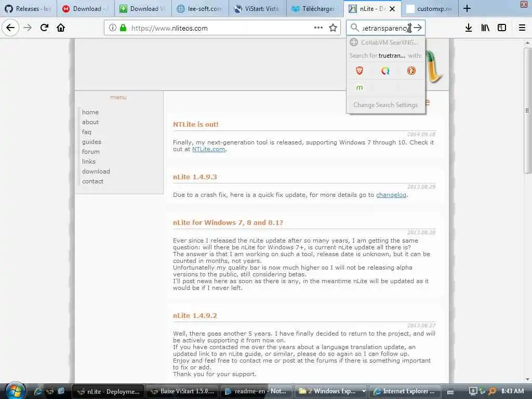The height and width of the screenshot is (399, 532).
Task: Reload the current page
Action: (x=44, y=28)
